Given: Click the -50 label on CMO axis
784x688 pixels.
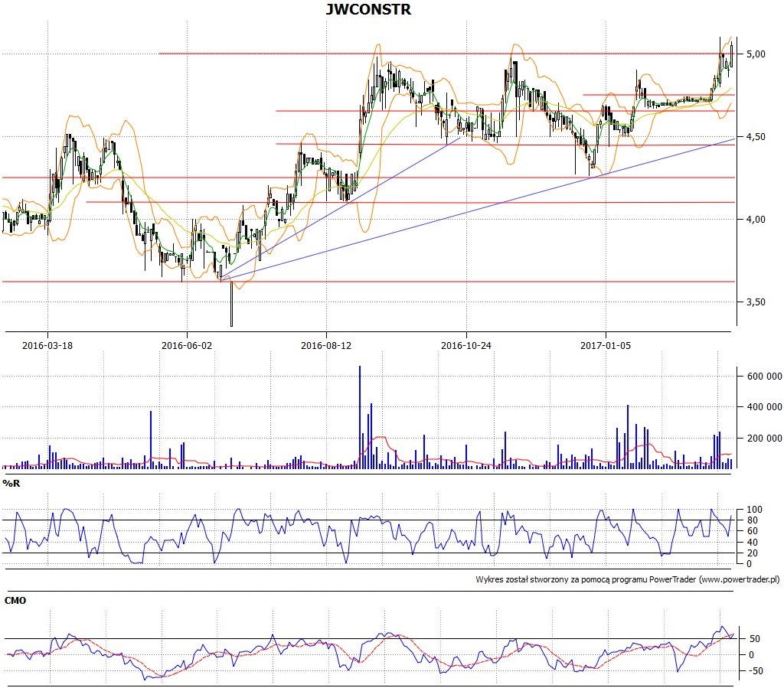Looking at the screenshot, I should click(755, 671).
